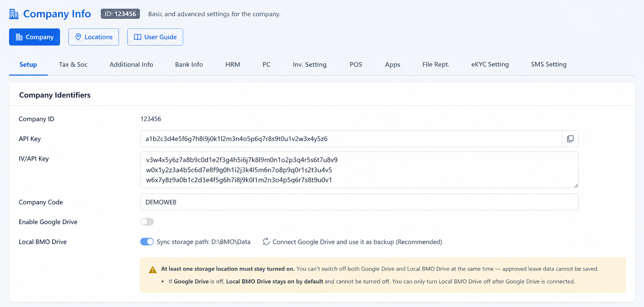Select the Setup tab

[28, 65]
